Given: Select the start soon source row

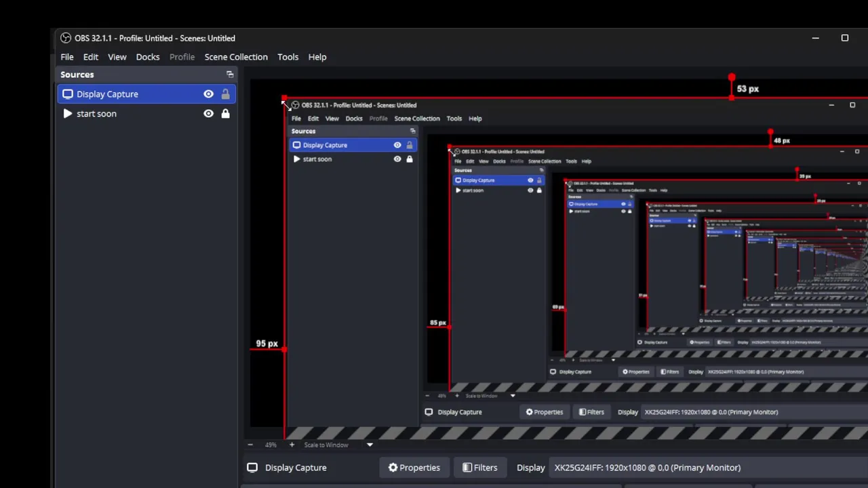Looking at the screenshot, I should pos(146,114).
